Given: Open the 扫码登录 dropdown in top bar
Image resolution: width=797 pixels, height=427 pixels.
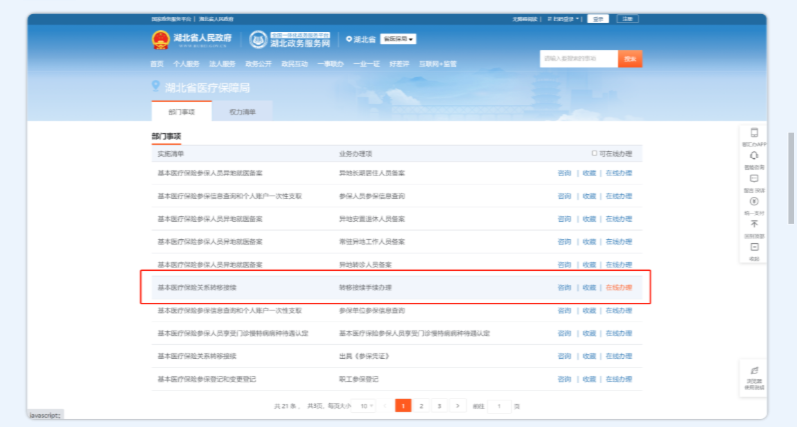Looking at the screenshot, I should tap(563, 19).
